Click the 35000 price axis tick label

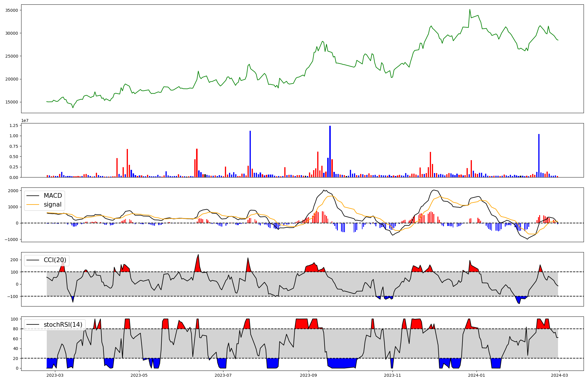point(12,10)
